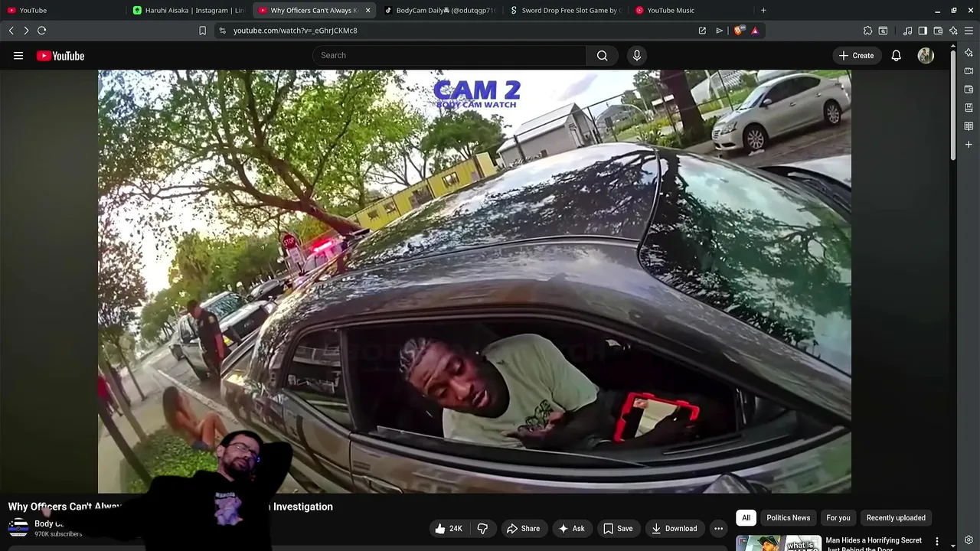Image resolution: width=980 pixels, height=551 pixels.
Task: Open the browser main menu
Action: click(x=969, y=31)
